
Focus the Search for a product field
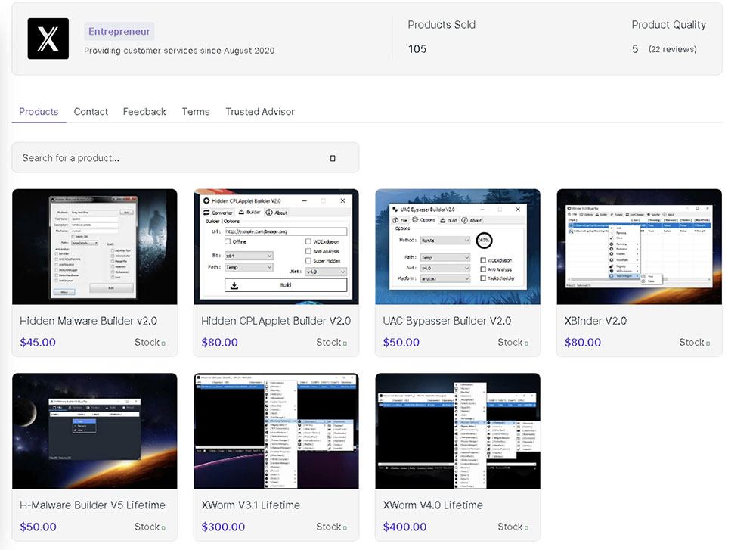166,158
